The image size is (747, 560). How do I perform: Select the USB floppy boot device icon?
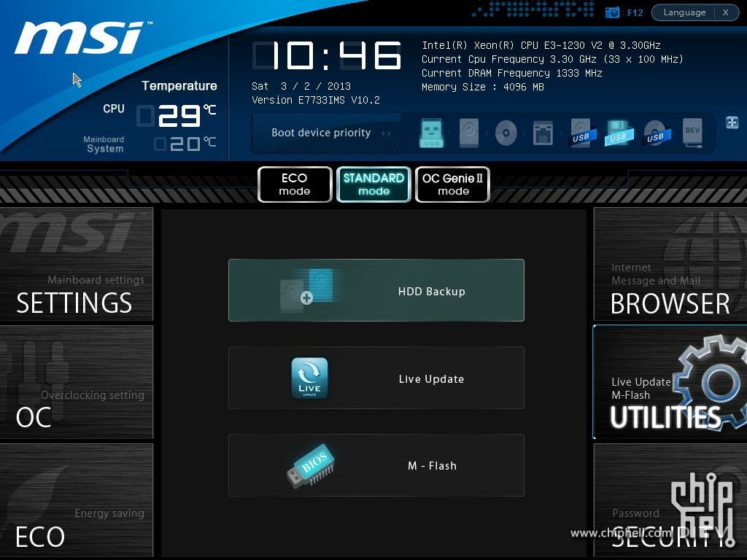pos(619,133)
